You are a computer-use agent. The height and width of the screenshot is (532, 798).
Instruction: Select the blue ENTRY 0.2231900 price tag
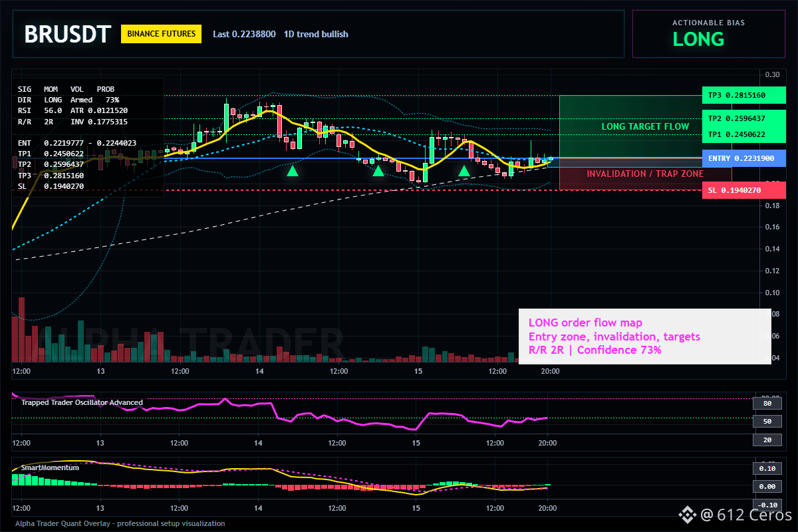pos(743,158)
